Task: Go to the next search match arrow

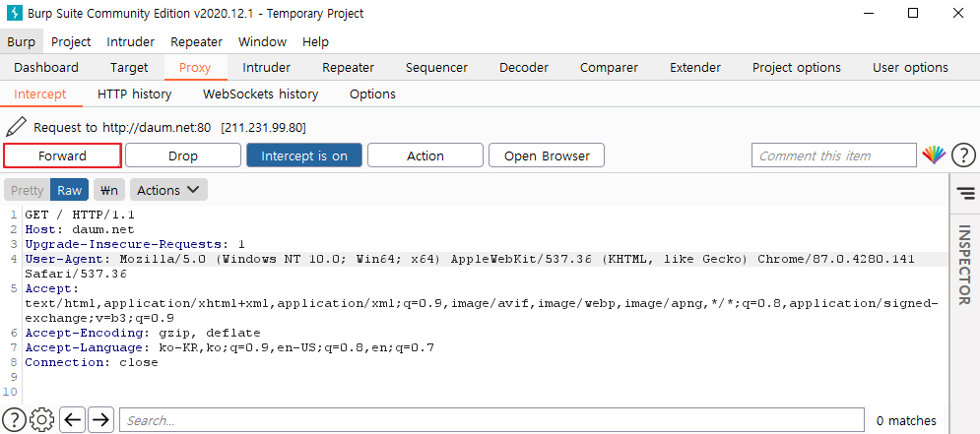Action: [x=100, y=420]
